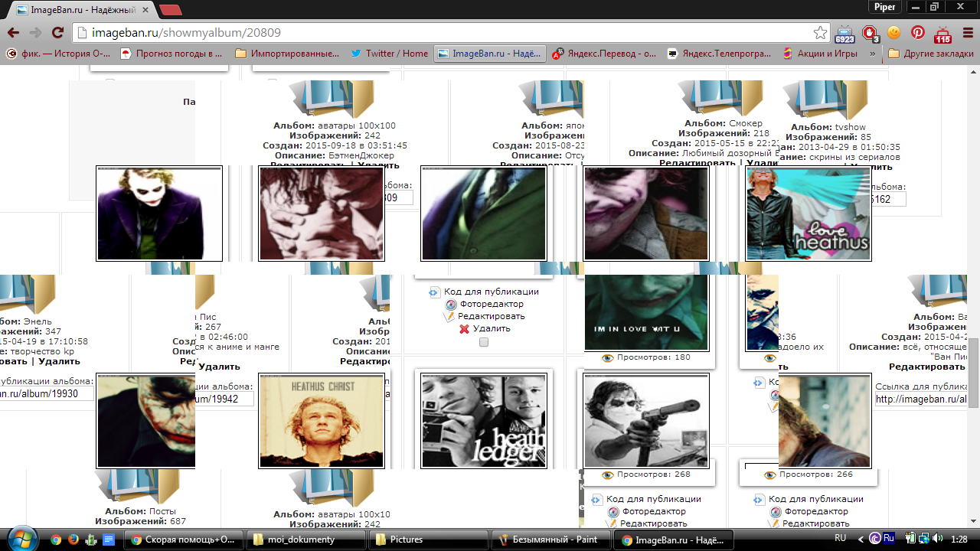This screenshot has height=551, width=980.
Task: Go back with the browser back arrow
Action: [12, 33]
